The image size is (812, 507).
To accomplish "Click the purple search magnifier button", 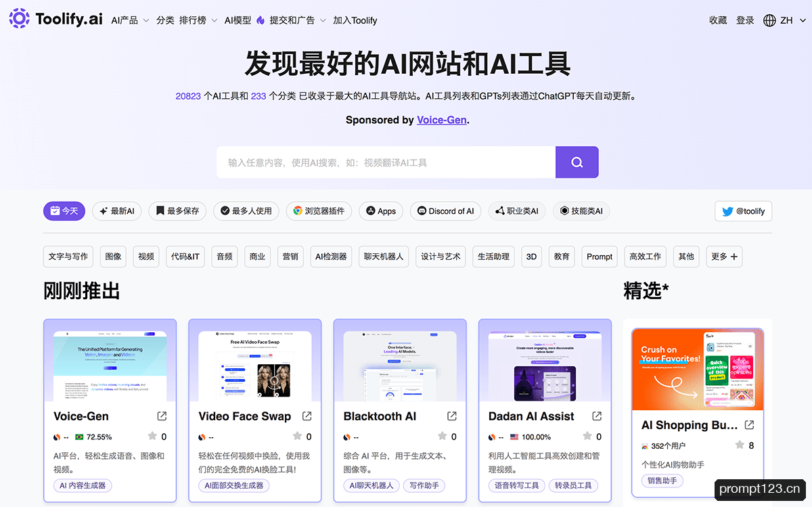I will (577, 162).
